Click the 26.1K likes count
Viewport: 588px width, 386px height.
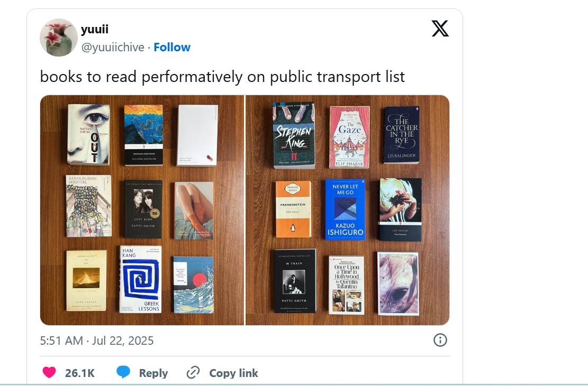80,373
